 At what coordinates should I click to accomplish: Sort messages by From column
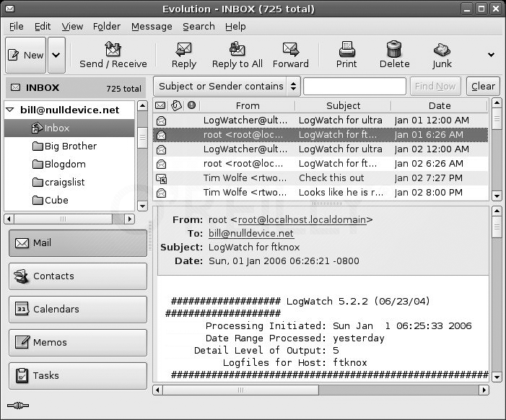pyautogui.click(x=248, y=106)
